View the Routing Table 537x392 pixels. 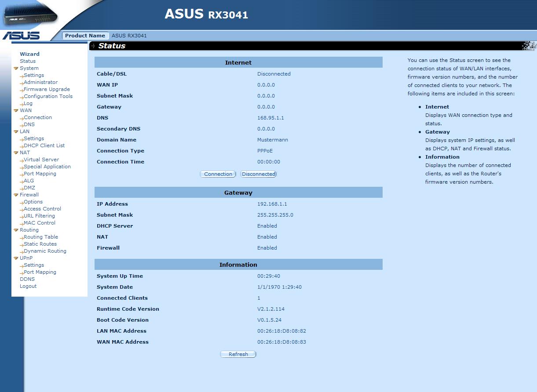point(41,237)
